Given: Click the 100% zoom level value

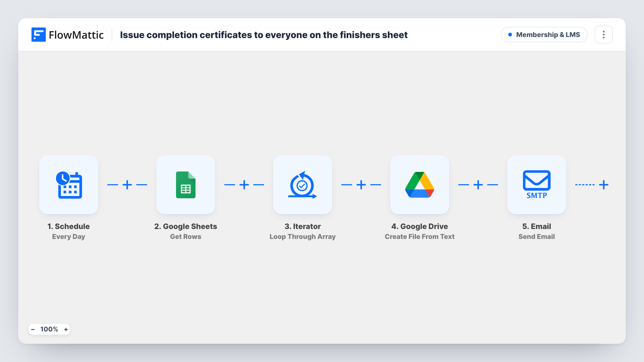Looking at the screenshot, I should pyautogui.click(x=49, y=329).
